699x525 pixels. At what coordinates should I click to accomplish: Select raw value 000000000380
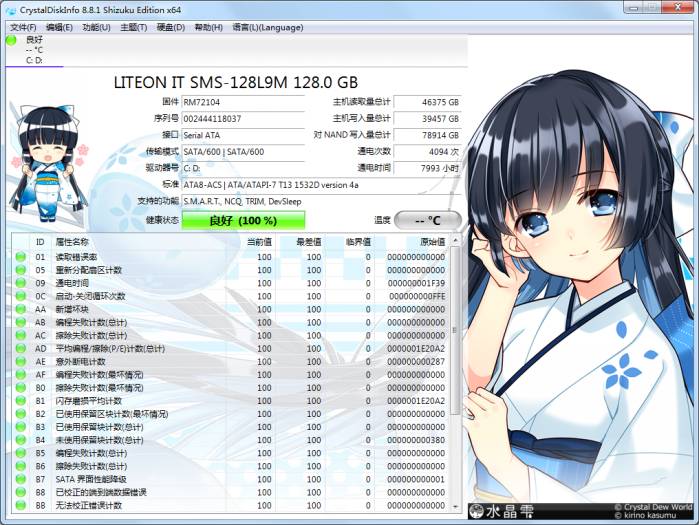tap(416, 440)
